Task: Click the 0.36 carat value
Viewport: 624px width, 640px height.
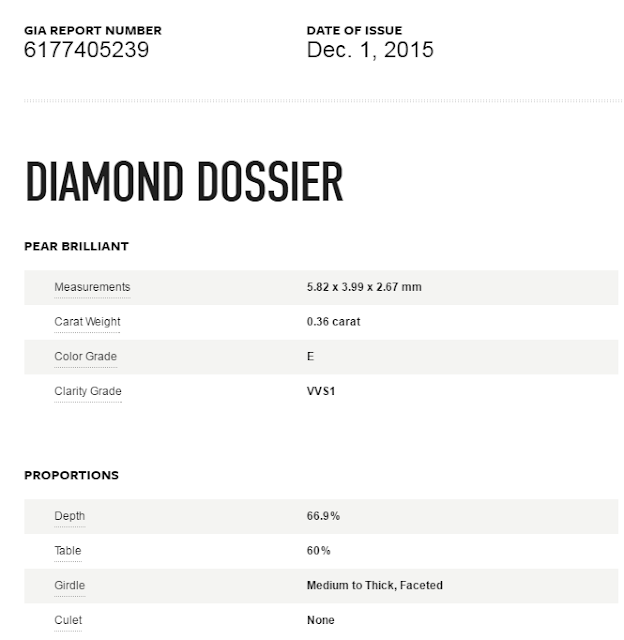Action: 333,322
